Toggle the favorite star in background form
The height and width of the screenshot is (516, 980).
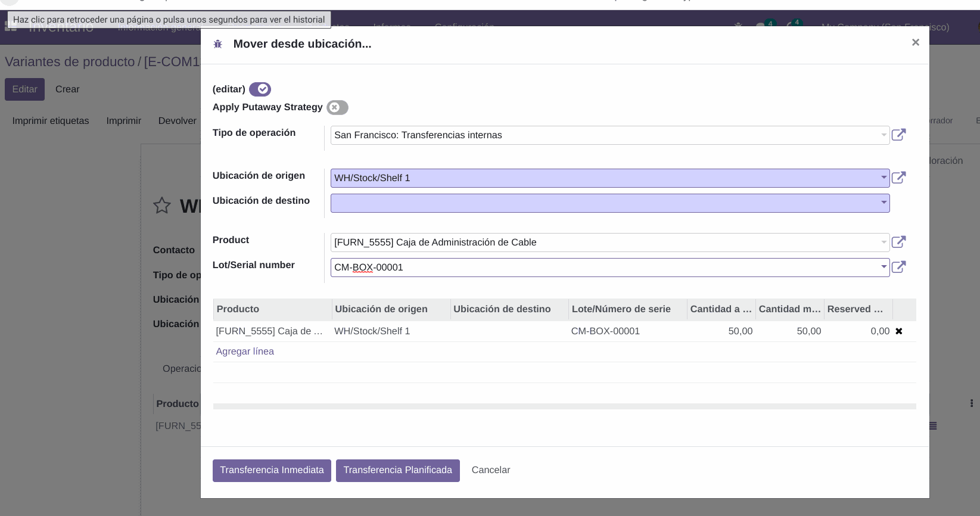pos(162,206)
